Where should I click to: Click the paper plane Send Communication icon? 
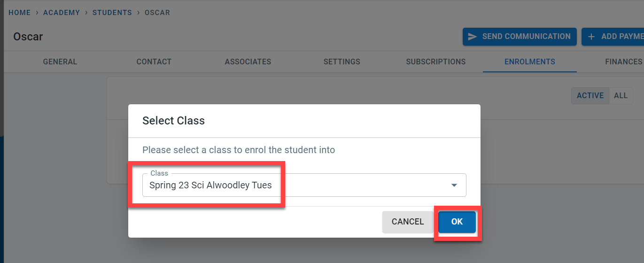click(473, 37)
